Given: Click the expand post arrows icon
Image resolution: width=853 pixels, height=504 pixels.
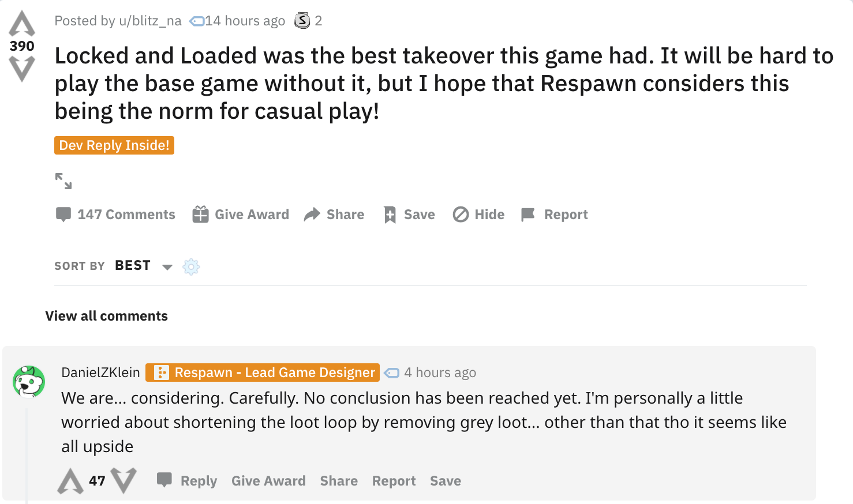Looking at the screenshot, I should pyautogui.click(x=63, y=181).
